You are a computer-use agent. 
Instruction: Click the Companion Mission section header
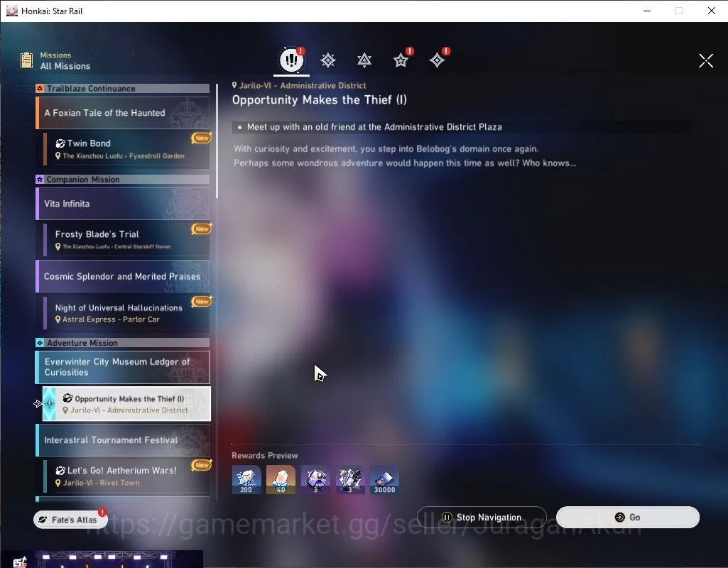click(123, 179)
